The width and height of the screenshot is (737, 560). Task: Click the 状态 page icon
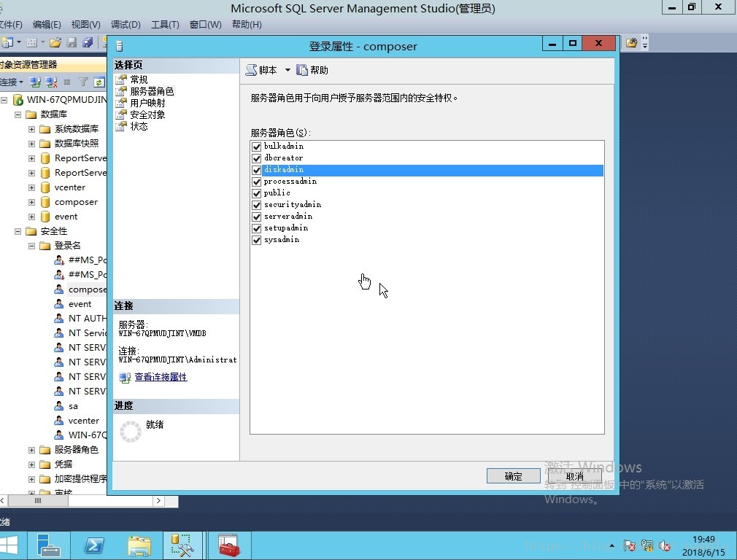click(x=121, y=126)
